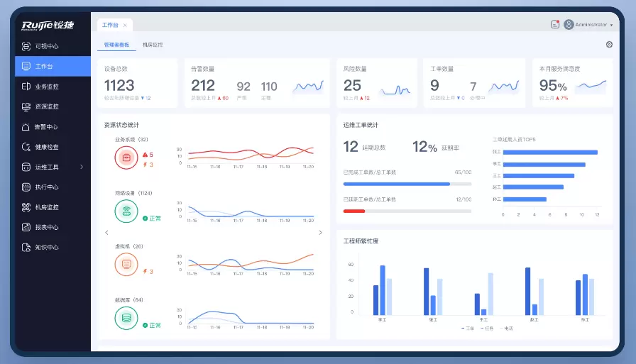Switch to the 机房监控 tab
This screenshot has height=364, width=636.
click(153, 45)
